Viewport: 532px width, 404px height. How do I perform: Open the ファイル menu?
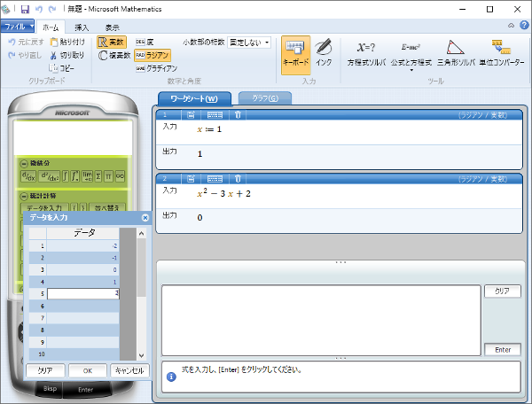point(18,26)
